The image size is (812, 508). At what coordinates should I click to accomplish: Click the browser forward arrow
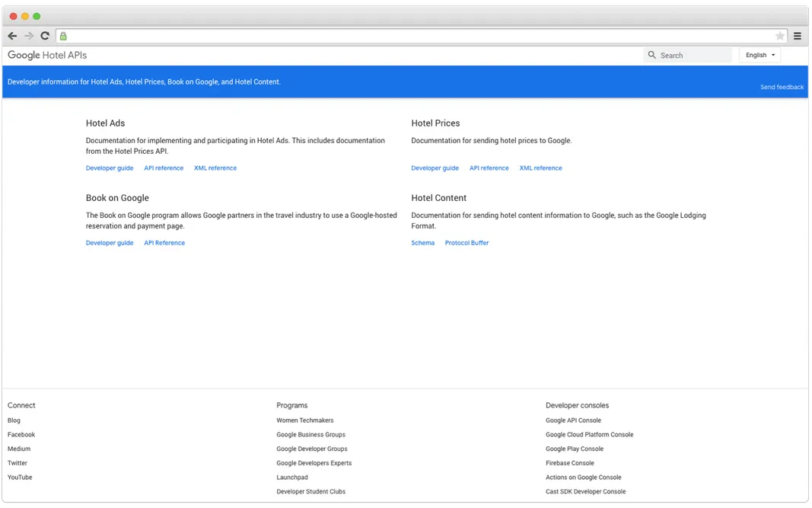29,36
